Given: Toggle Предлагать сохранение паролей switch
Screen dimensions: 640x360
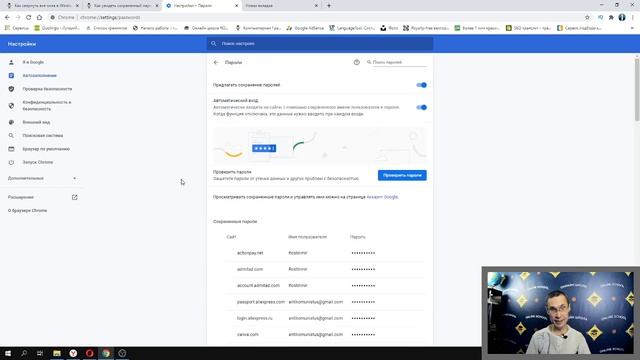Looking at the screenshot, I should click(x=421, y=85).
